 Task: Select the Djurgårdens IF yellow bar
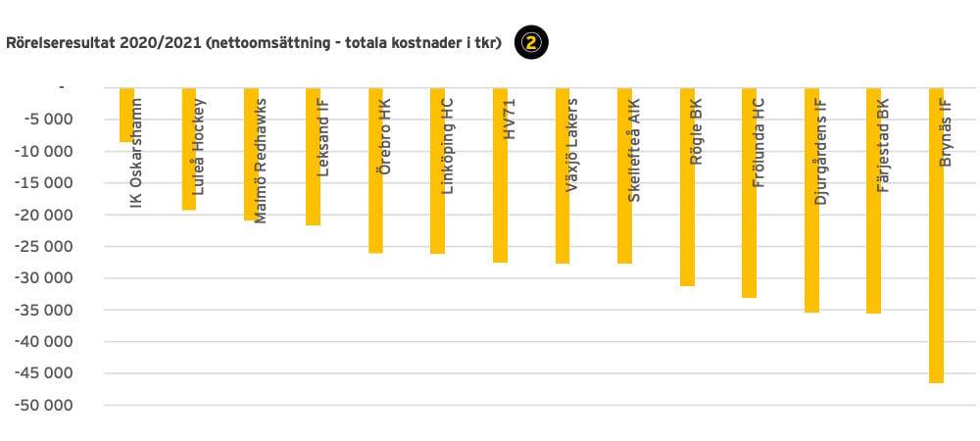[811, 201]
